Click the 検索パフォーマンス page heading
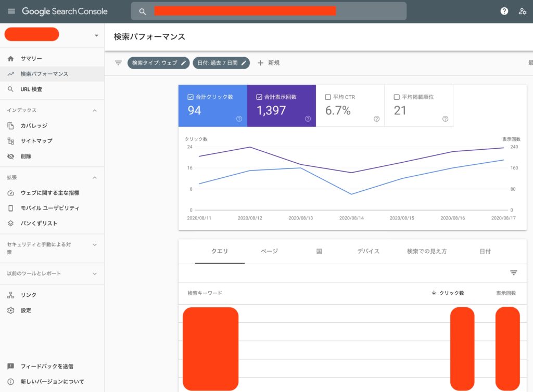Image resolution: width=533 pixels, height=392 pixels. tap(149, 37)
